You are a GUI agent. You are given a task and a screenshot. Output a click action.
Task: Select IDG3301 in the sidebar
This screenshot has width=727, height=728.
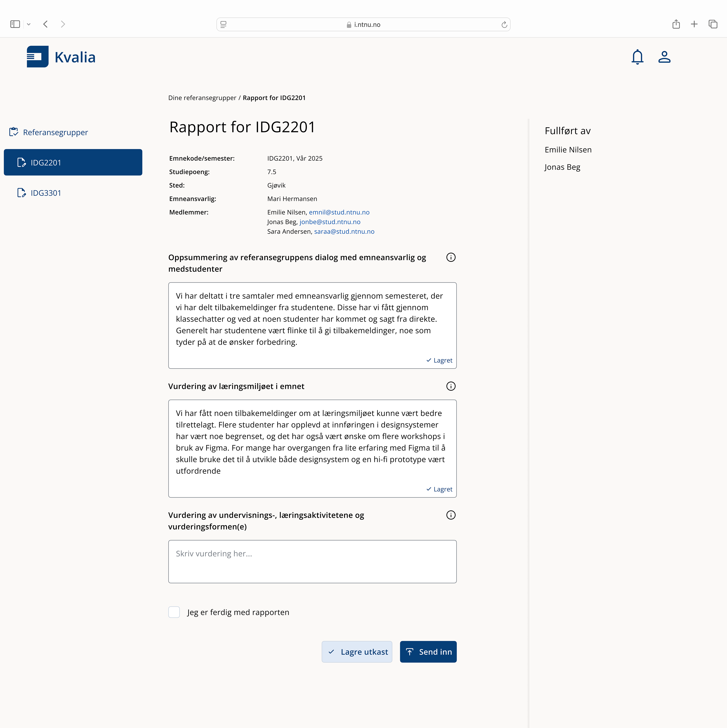46,193
